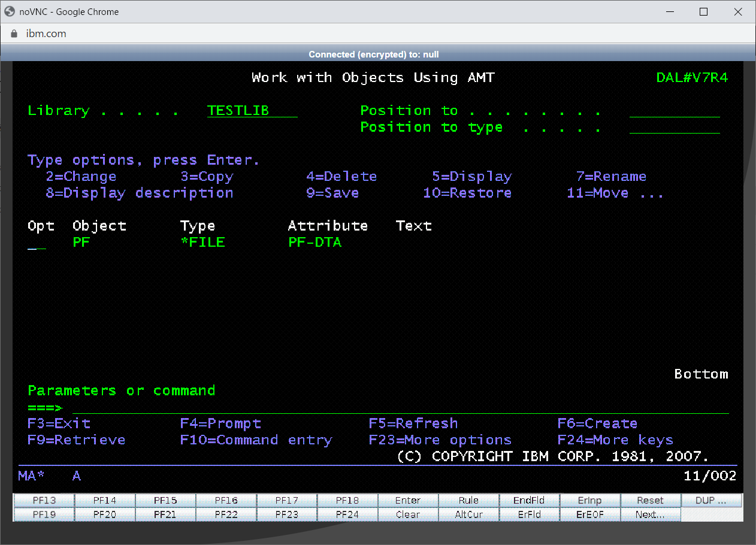Click the *FILE type value
The image size is (756, 545).
click(202, 243)
